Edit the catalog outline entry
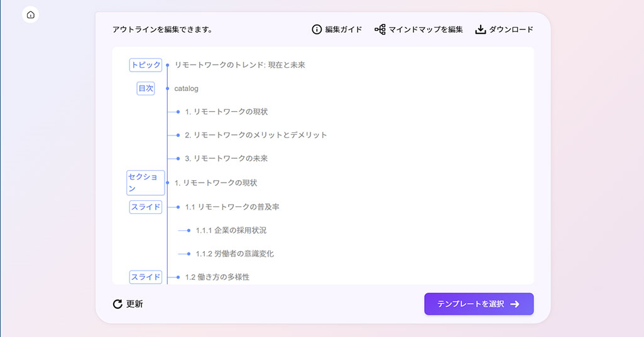 coord(186,88)
